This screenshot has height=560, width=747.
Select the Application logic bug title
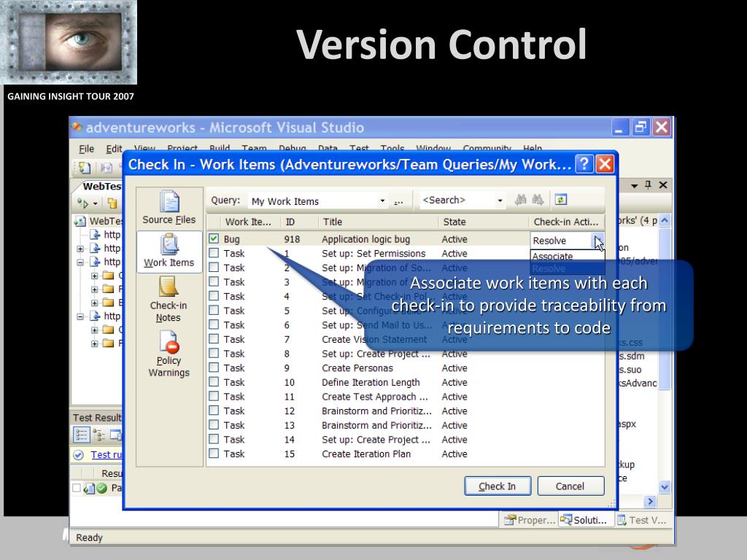[366, 239]
